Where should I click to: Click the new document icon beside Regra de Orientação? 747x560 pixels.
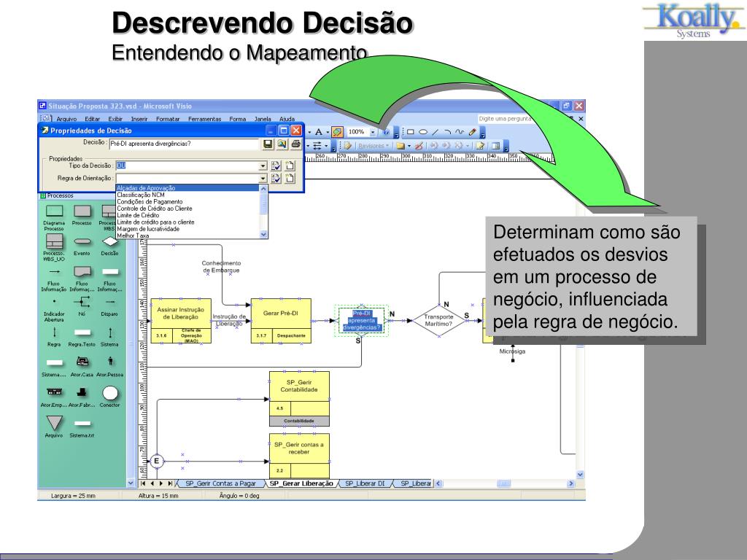coord(290,178)
